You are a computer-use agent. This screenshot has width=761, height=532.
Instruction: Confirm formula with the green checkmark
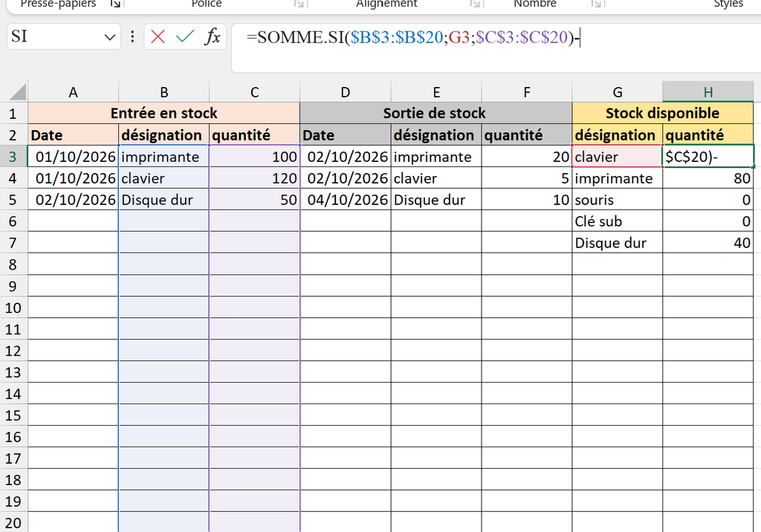click(x=185, y=36)
